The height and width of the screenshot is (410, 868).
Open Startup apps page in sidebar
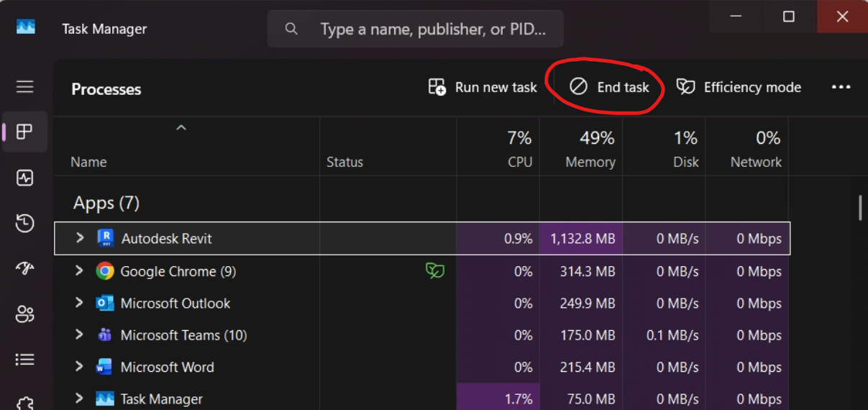tap(25, 268)
